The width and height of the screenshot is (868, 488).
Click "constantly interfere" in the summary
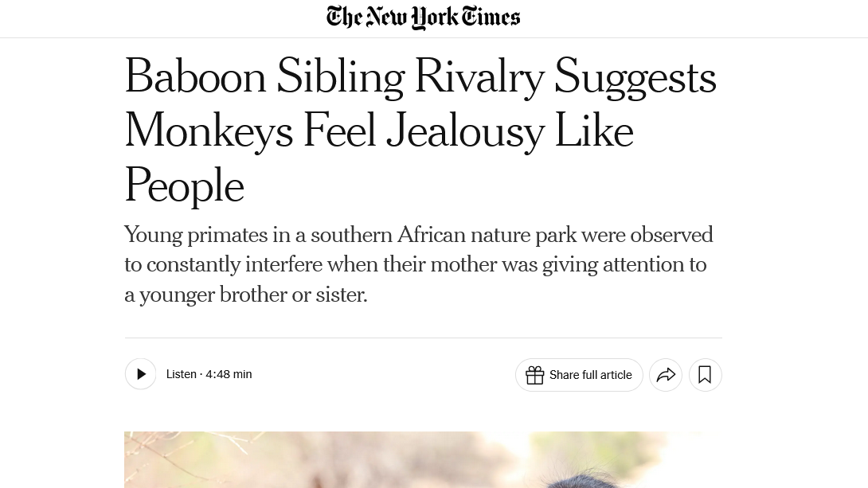[234, 264]
